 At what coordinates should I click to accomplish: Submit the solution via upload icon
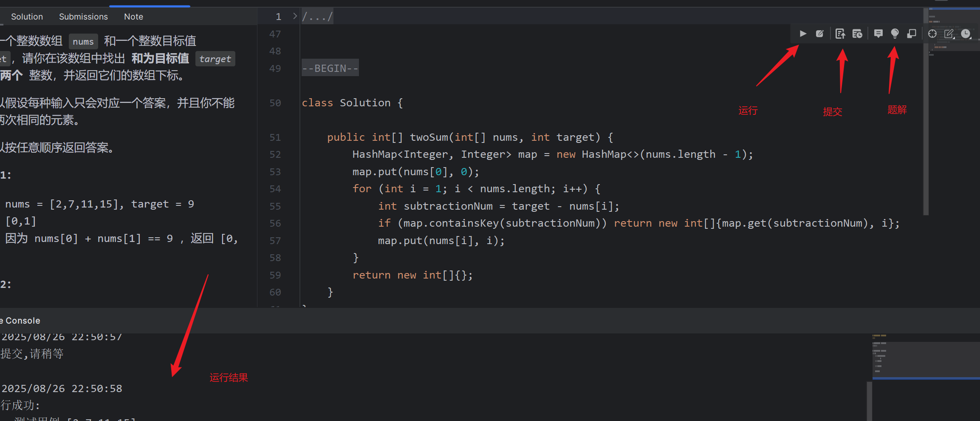[840, 34]
